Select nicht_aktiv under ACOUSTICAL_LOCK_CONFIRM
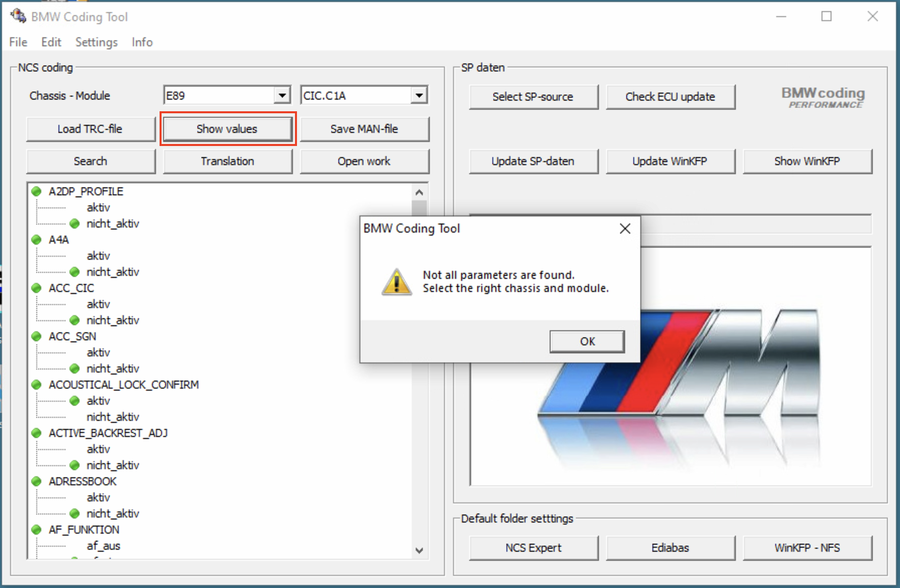The width and height of the screenshot is (900, 588). [113, 417]
